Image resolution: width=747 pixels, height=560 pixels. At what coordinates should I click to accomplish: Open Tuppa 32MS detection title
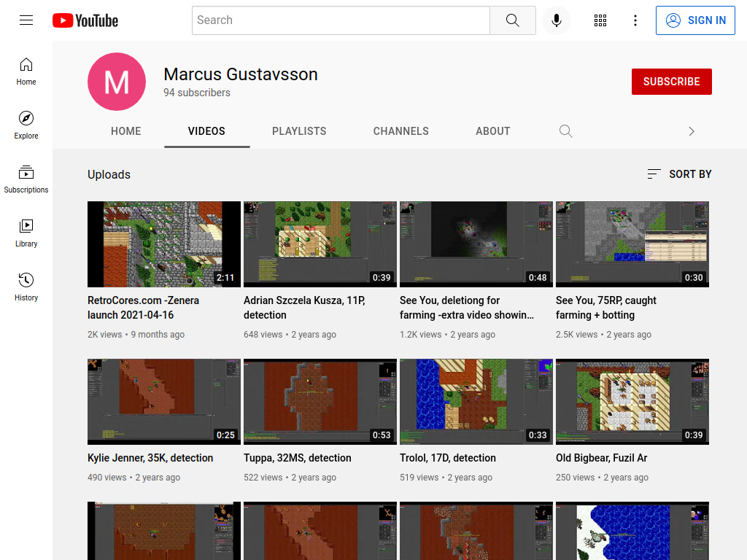tap(298, 458)
